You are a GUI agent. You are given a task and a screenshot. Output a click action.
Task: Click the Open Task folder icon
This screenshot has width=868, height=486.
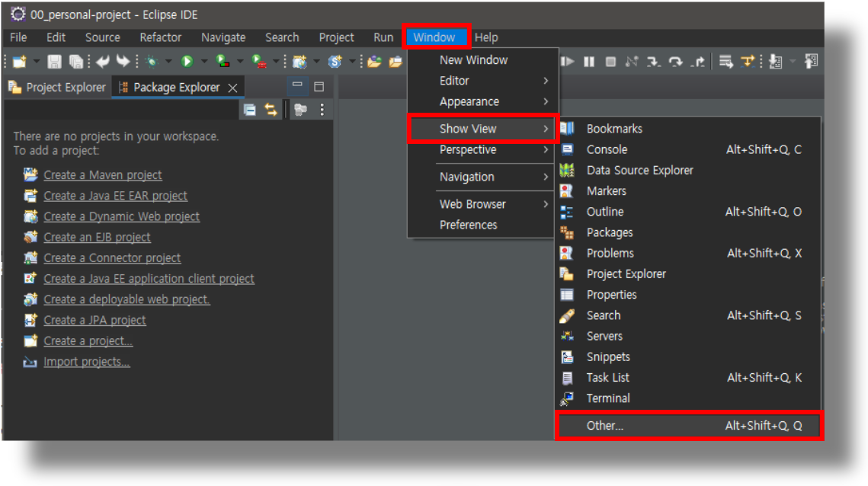396,62
